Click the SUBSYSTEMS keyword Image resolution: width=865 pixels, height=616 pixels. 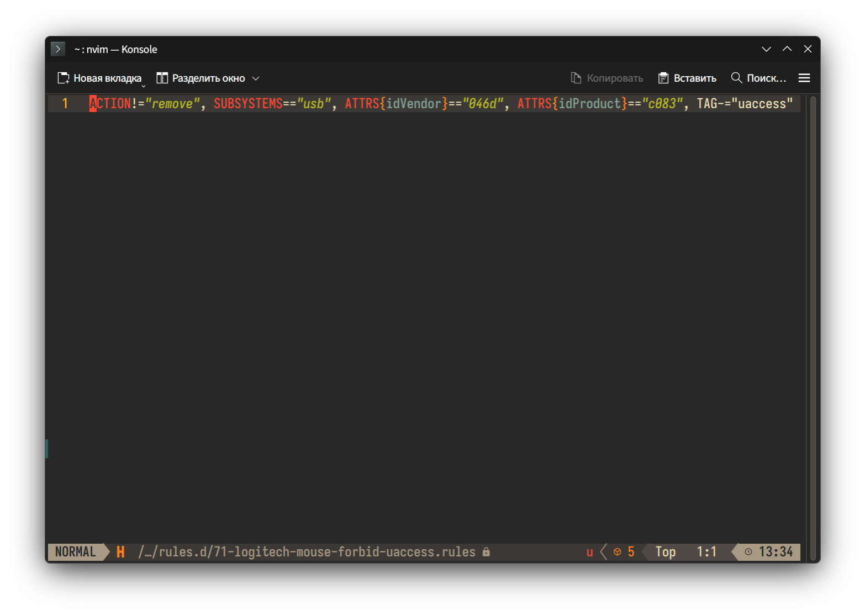click(x=248, y=104)
